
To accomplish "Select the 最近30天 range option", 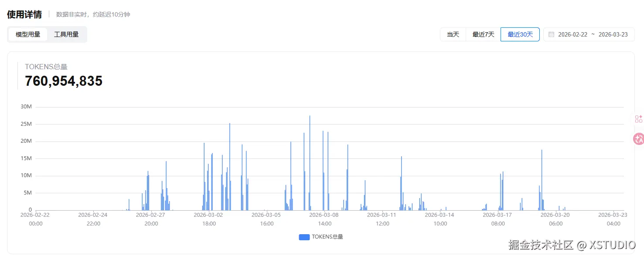I will [520, 34].
